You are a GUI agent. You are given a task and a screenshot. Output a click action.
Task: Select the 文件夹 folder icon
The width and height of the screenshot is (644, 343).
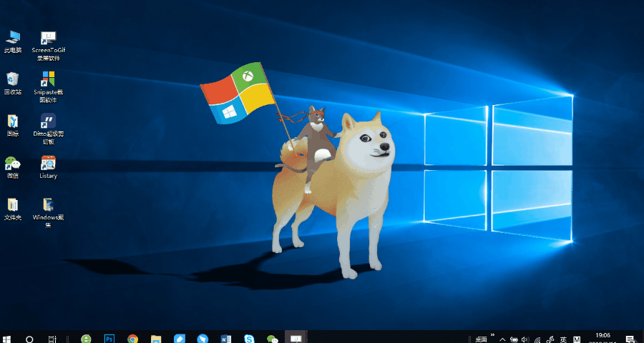coord(13,209)
